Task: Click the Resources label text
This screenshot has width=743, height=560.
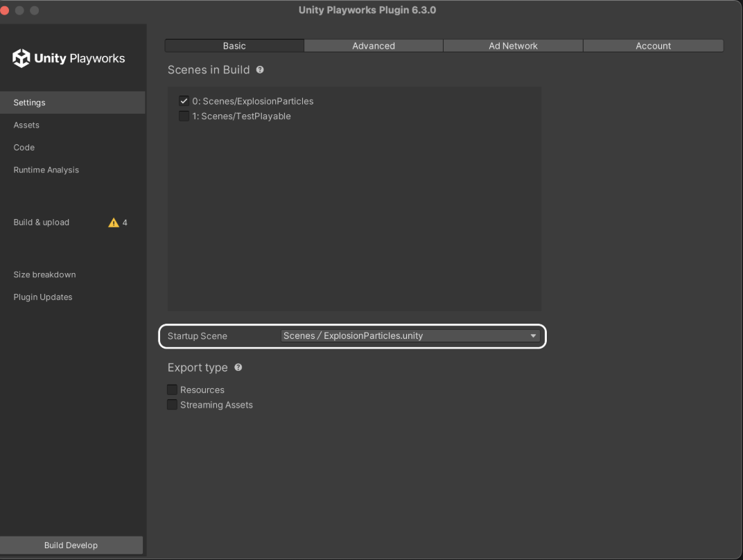Action: pos(202,390)
